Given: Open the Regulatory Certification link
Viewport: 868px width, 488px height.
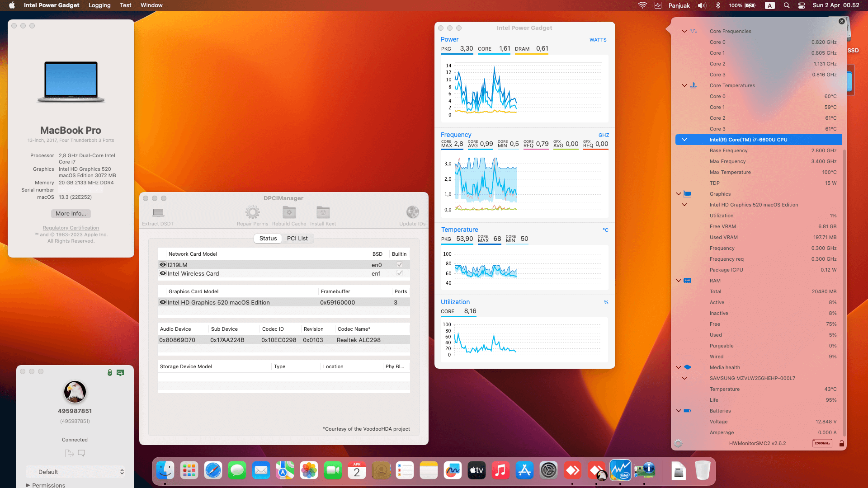Looking at the screenshot, I should 71,228.
